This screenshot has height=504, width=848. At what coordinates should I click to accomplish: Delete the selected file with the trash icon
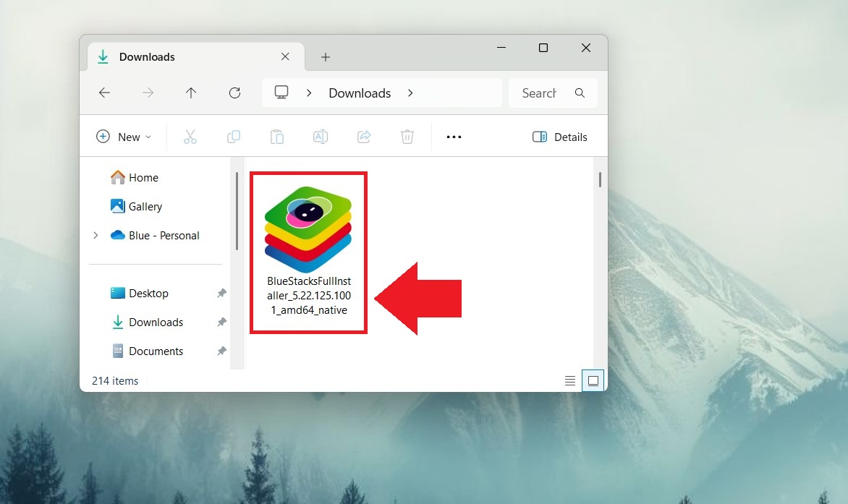click(407, 137)
